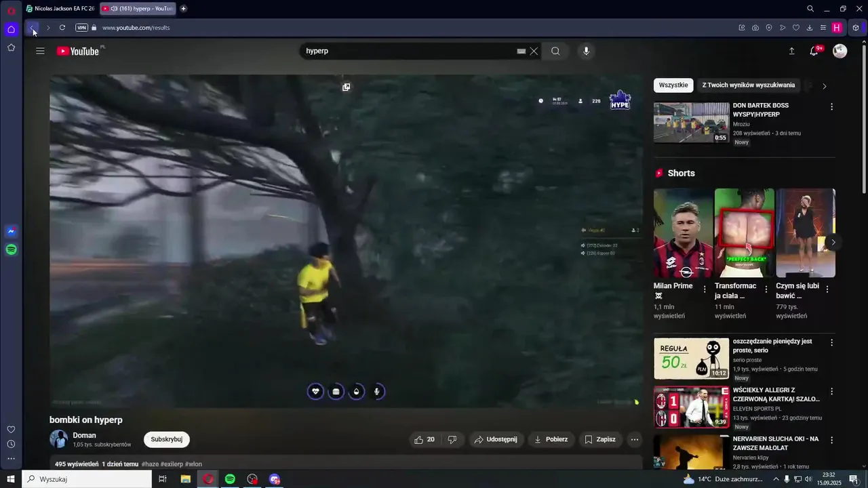This screenshot has width=868, height=488.
Task: Open options menu for DON BARTEK BOSS video
Action: coord(831,107)
